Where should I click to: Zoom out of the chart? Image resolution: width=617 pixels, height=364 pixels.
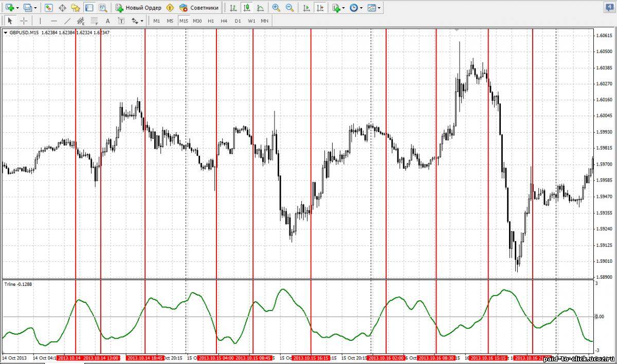click(x=289, y=8)
